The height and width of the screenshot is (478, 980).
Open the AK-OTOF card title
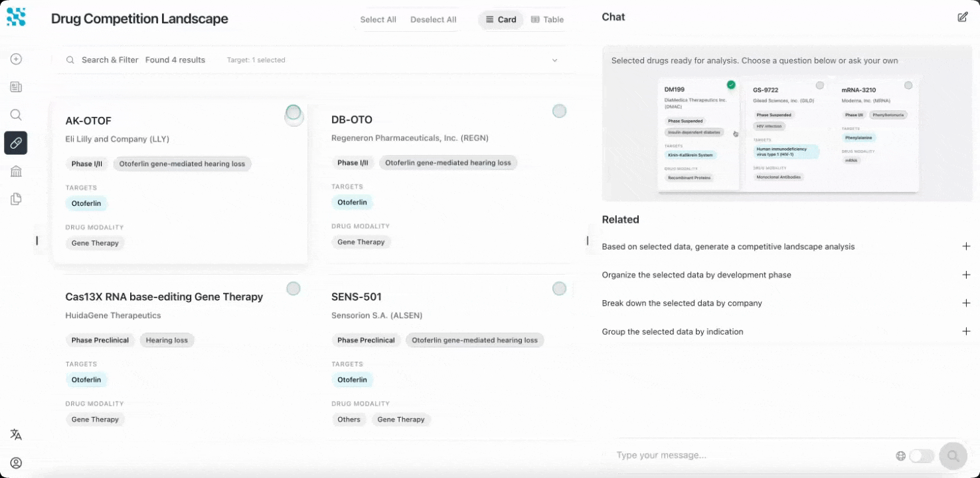(x=88, y=121)
